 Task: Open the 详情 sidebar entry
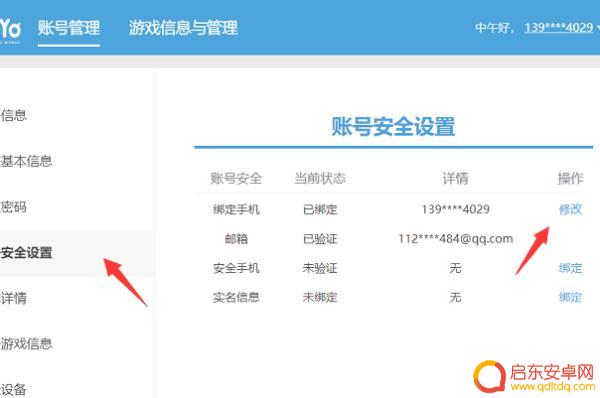pyautogui.click(x=13, y=298)
